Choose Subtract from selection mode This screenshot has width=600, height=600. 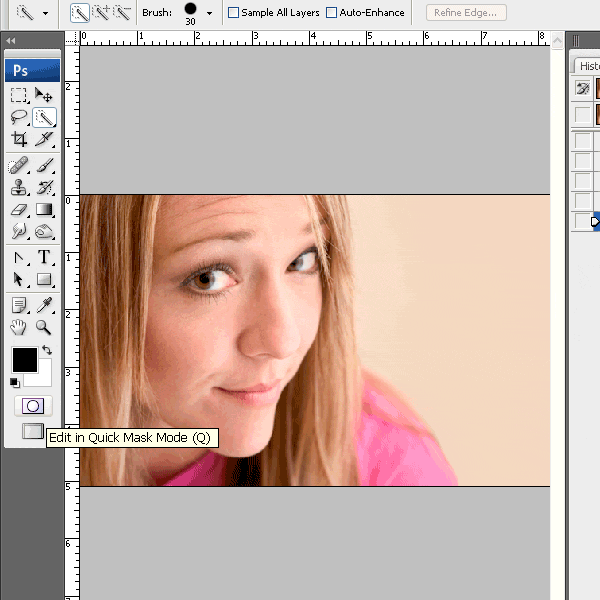pyautogui.click(x=122, y=13)
